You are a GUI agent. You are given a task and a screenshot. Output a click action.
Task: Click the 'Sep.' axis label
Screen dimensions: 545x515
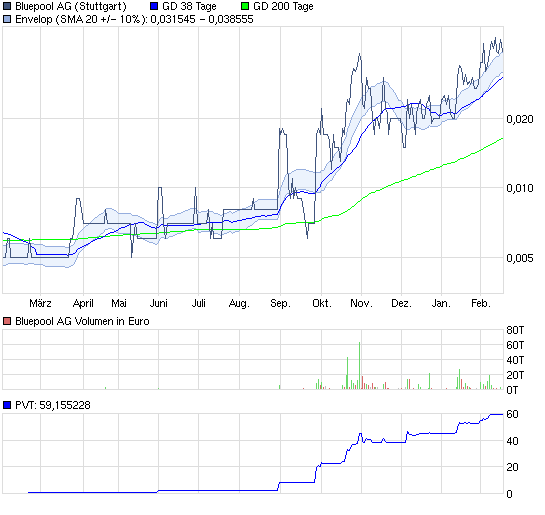[280, 304]
